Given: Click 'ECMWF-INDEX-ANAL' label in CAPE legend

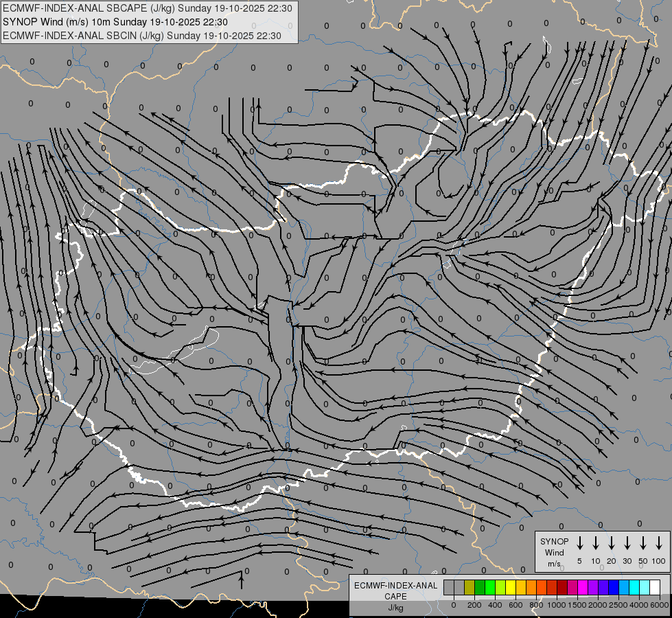Looking at the screenshot, I should pyautogui.click(x=395, y=586).
